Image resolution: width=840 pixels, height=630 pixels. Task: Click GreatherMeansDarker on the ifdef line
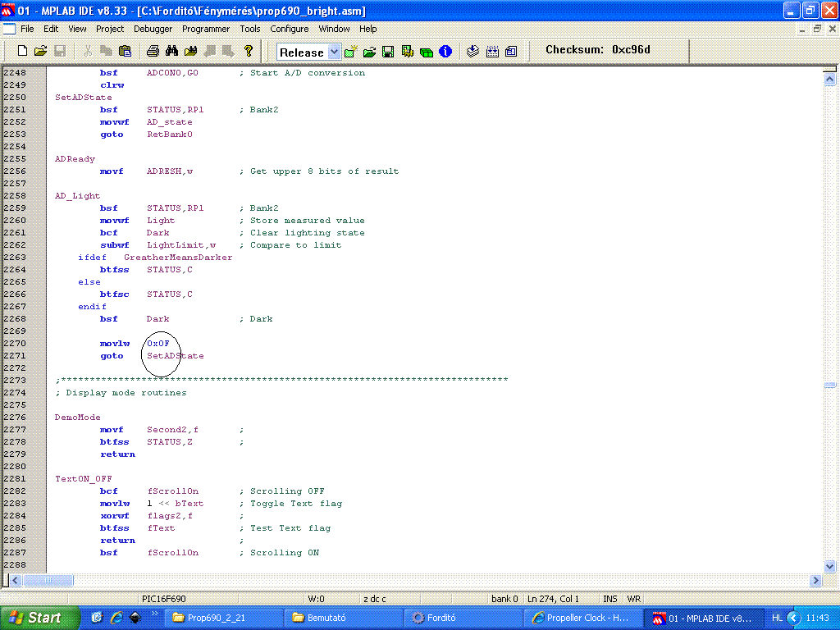(178, 258)
